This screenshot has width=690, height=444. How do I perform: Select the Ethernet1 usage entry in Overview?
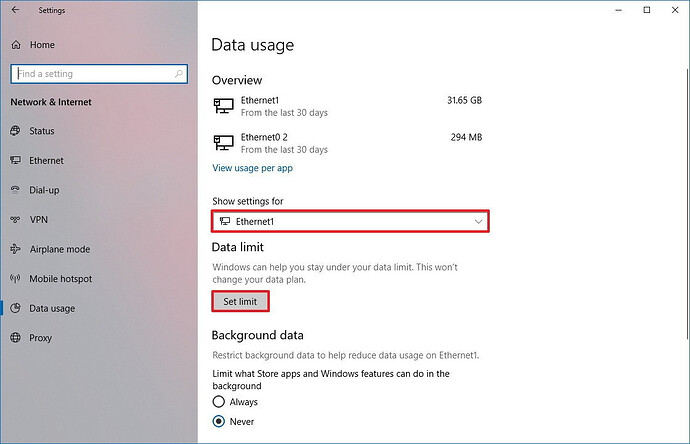pyautogui.click(x=350, y=106)
